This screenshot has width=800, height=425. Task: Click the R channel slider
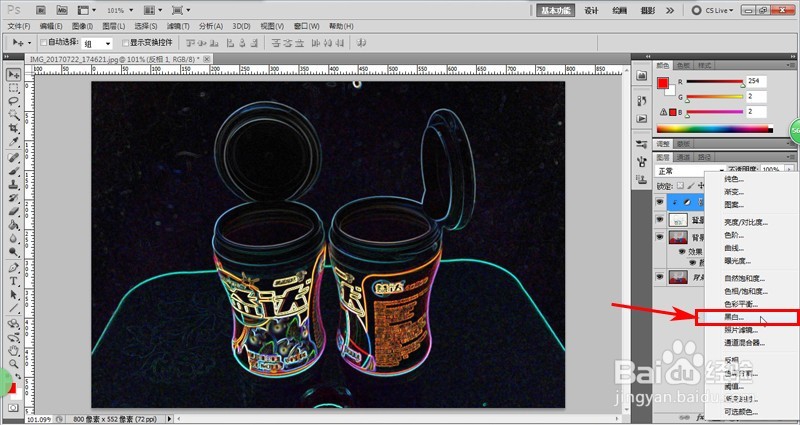715,82
